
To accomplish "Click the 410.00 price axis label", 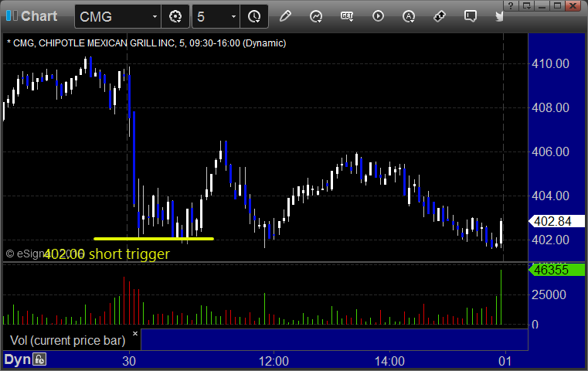I will (x=550, y=64).
